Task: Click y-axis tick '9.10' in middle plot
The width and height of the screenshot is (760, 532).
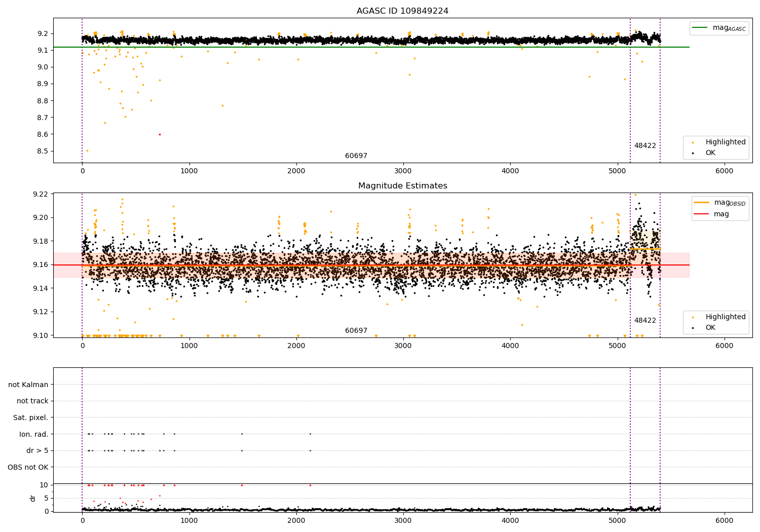Action: click(41, 335)
